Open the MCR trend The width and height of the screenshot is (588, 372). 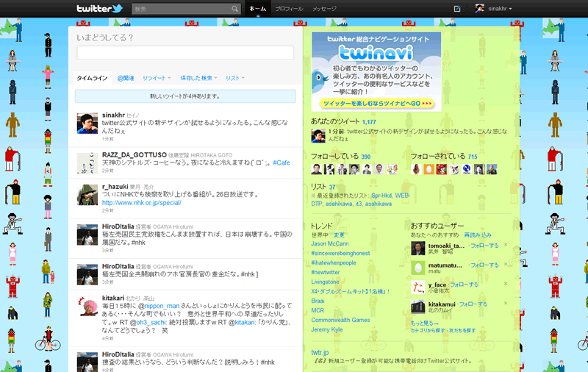(318, 310)
